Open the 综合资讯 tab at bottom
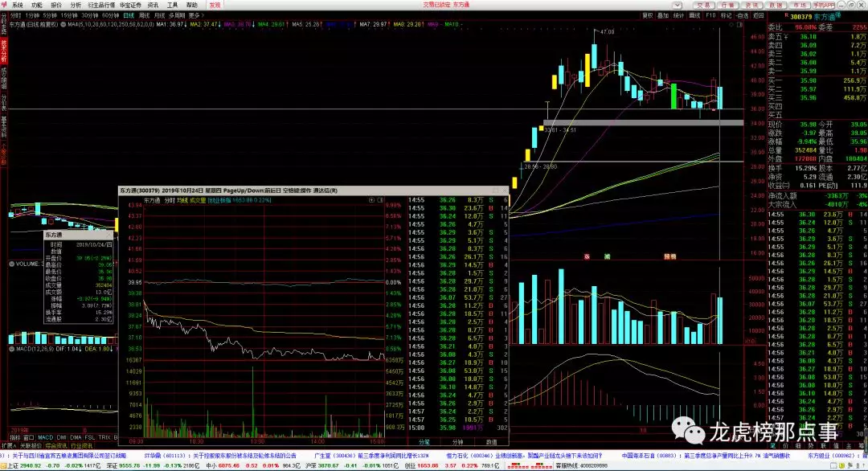This screenshot has width=868, height=471. pyautogui.click(x=55, y=444)
